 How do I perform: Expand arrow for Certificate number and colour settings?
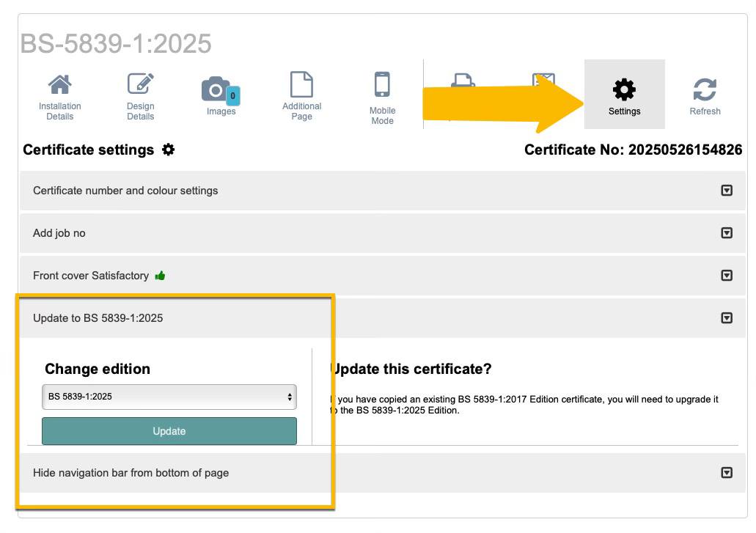[727, 191]
